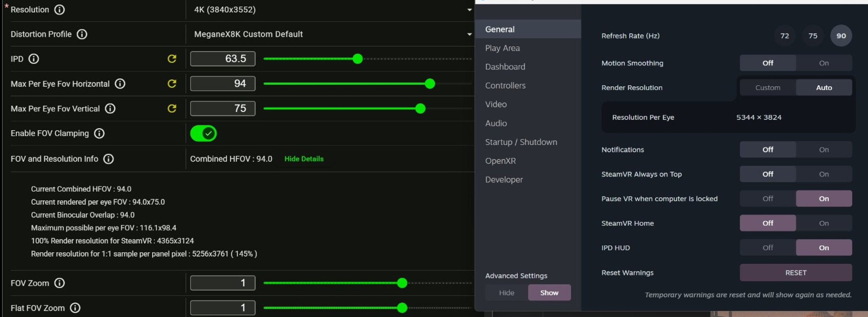Click the Fov Horizontal slider handle
Image resolution: width=868 pixels, height=317 pixels.
tap(430, 84)
